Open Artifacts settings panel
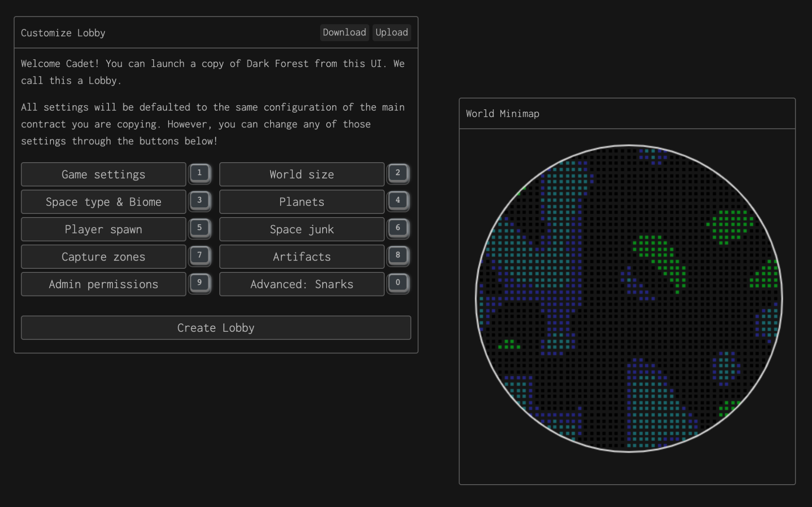This screenshot has height=507, width=812. point(301,256)
